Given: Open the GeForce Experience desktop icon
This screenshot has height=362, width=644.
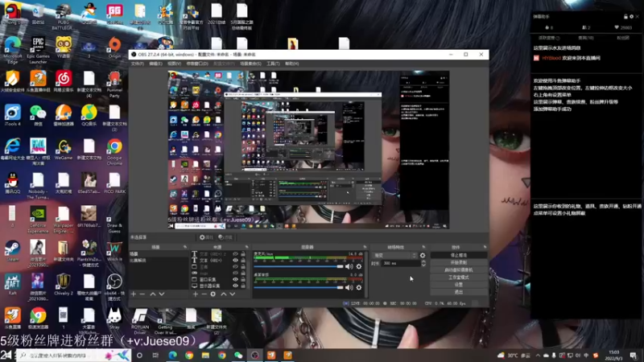Looking at the screenshot, I should (38, 219).
